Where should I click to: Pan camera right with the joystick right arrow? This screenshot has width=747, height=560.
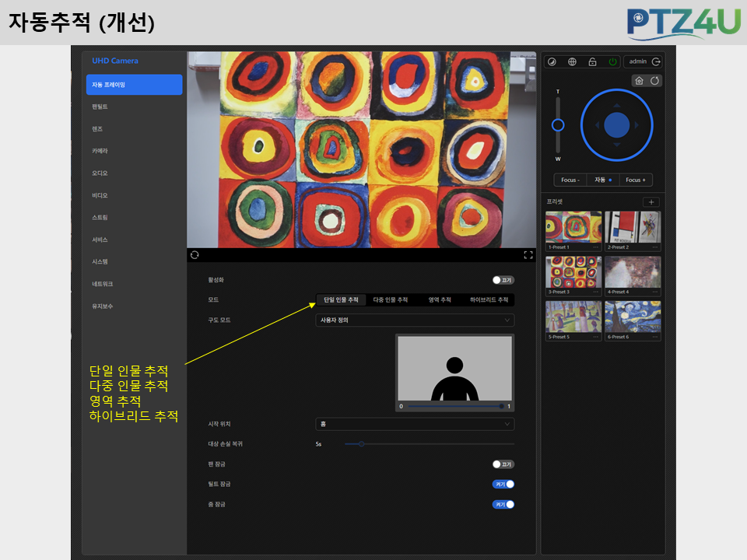pos(637,125)
